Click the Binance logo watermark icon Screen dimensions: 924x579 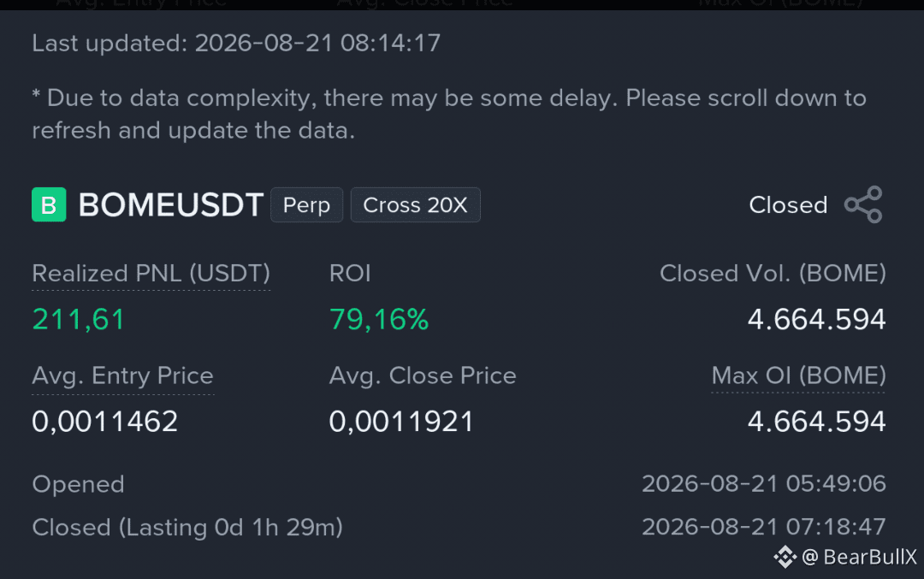785,557
